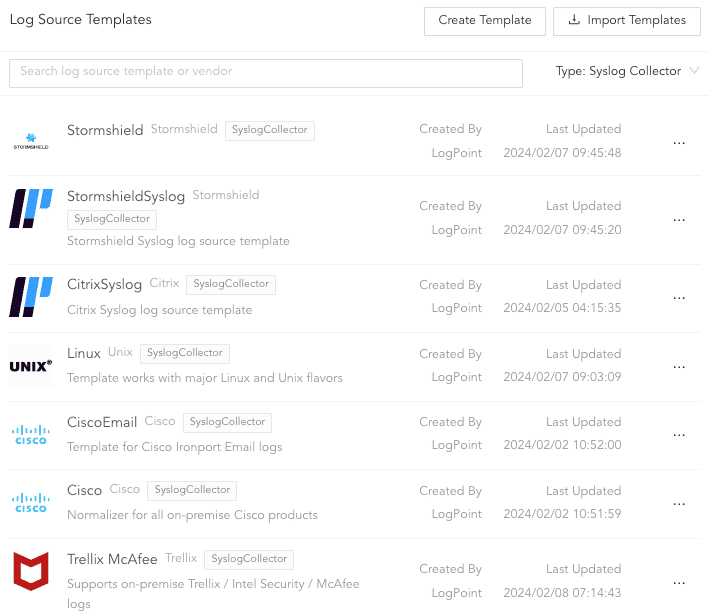Click the UNIX logo for Linux template

[x=31, y=366]
